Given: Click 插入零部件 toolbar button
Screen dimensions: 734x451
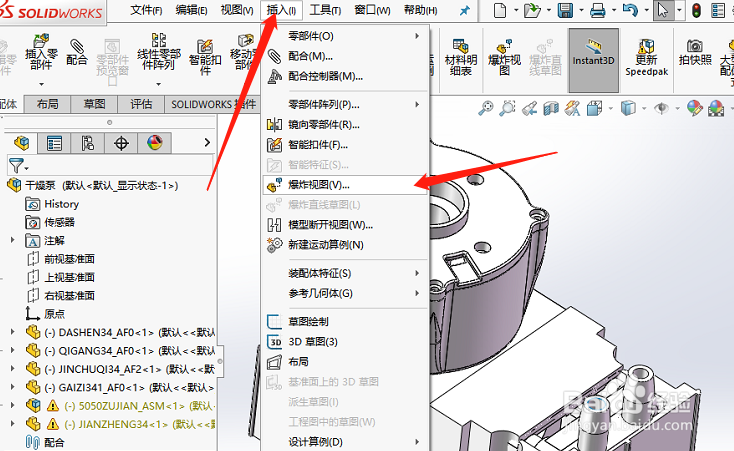Looking at the screenshot, I should coord(41,52).
